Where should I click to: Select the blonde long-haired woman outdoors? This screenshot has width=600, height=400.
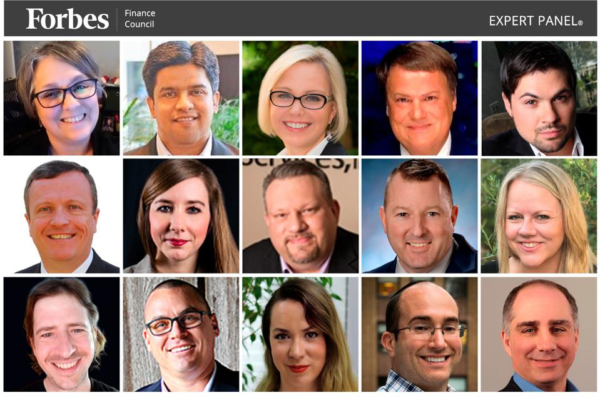tap(539, 216)
